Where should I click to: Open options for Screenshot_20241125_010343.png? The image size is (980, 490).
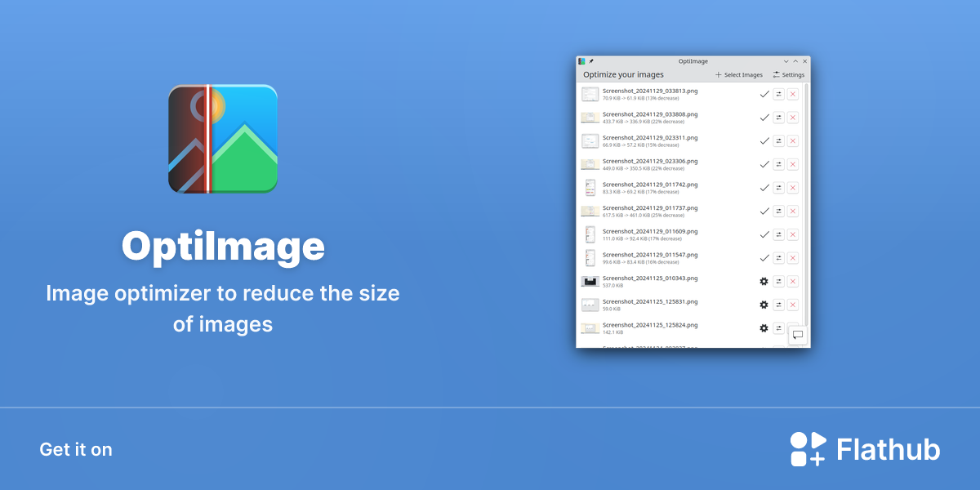[778, 281]
